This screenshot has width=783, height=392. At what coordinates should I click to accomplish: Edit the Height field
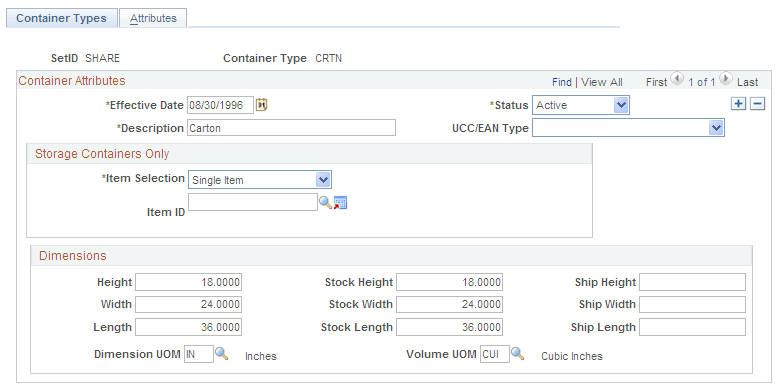pos(188,282)
